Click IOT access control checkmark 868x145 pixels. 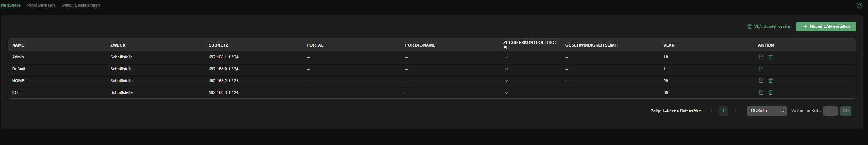(x=507, y=93)
